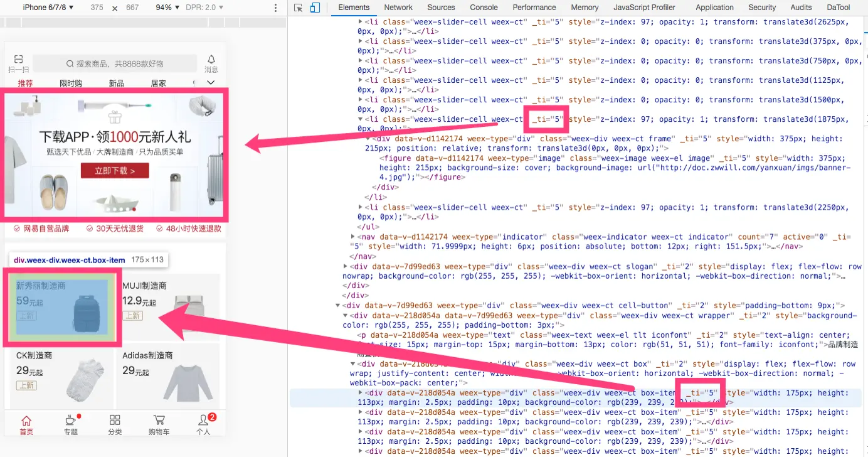868x457 pixels.
Task: Expand the nav weex-indicator node
Action: tap(353, 237)
